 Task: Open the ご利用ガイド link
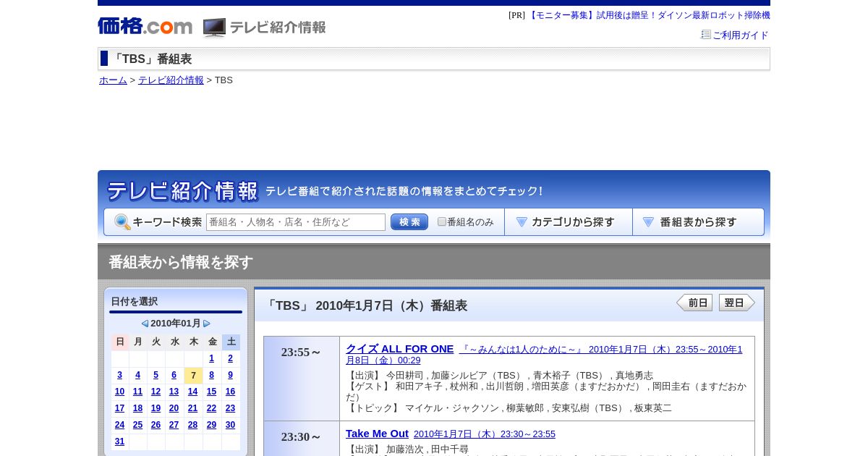(740, 35)
